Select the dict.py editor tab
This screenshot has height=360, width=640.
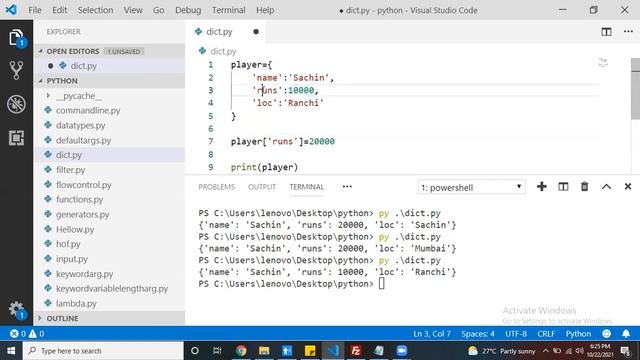(225, 32)
